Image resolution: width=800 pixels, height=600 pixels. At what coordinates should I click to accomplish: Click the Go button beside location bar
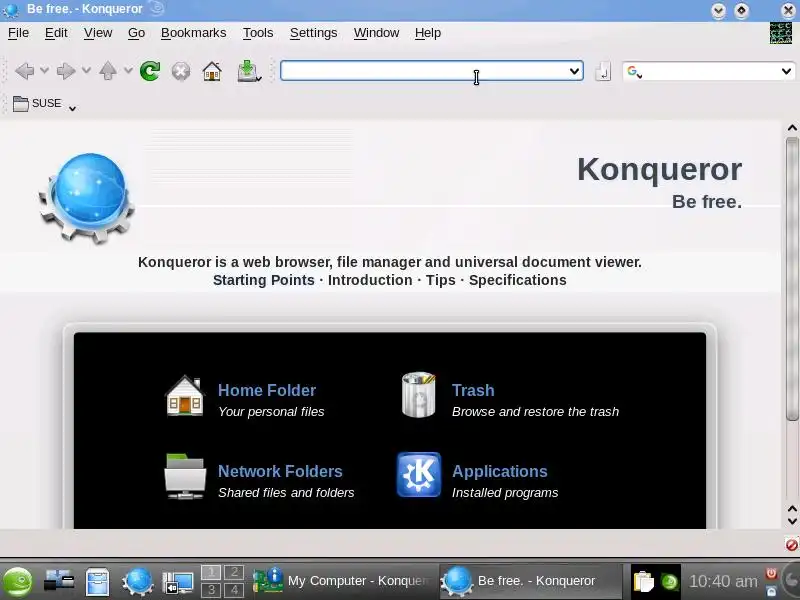click(x=603, y=71)
